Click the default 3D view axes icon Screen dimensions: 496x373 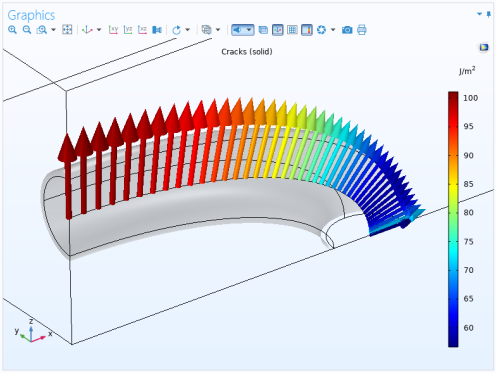(x=87, y=30)
